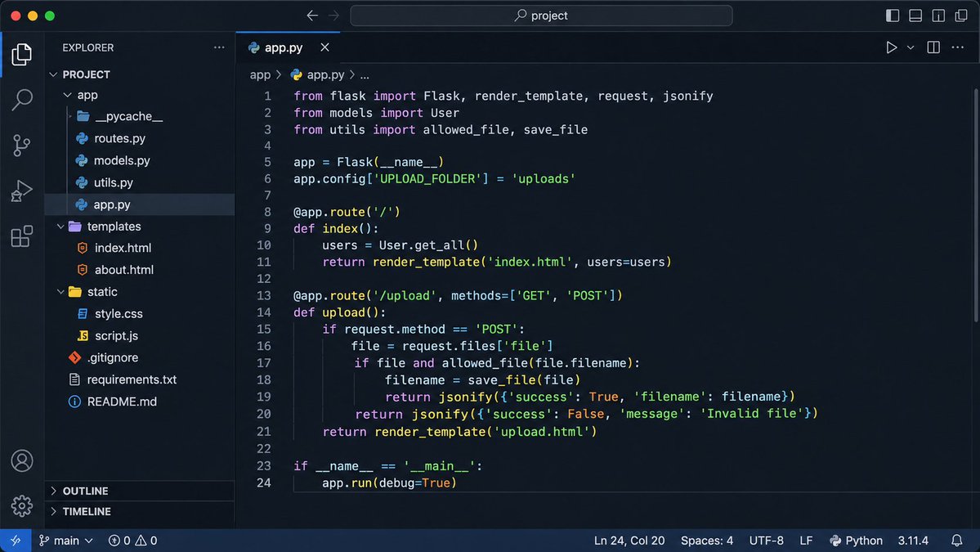Image resolution: width=980 pixels, height=552 pixels.
Task: Open the Customize Layout button
Action: 961,16
